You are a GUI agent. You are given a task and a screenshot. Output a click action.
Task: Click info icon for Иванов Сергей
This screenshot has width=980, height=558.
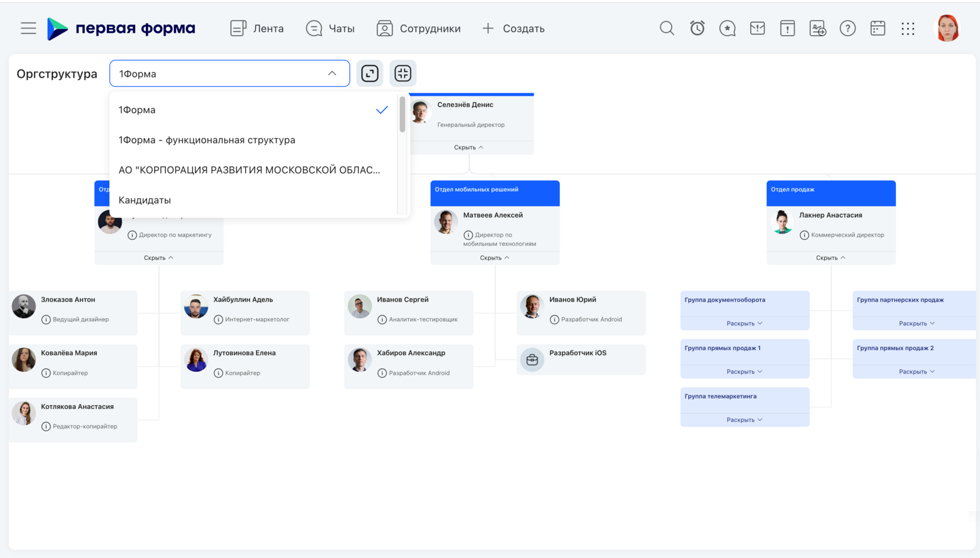382,320
